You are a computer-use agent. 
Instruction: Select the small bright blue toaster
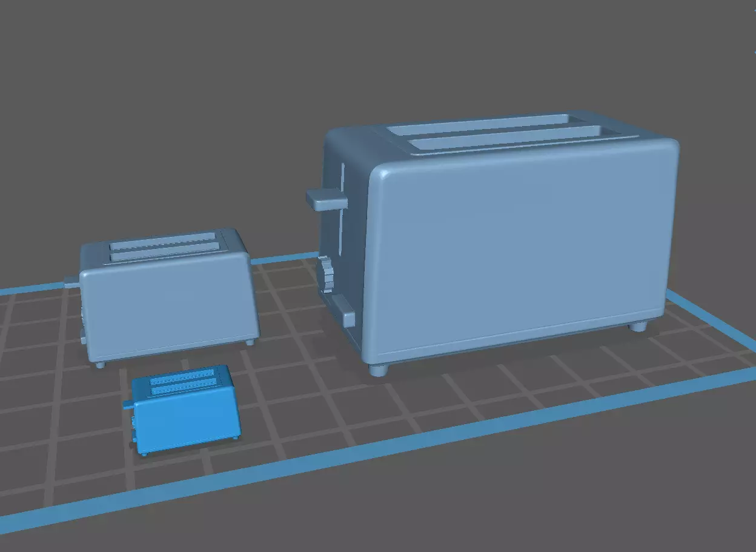click(x=183, y=410)
